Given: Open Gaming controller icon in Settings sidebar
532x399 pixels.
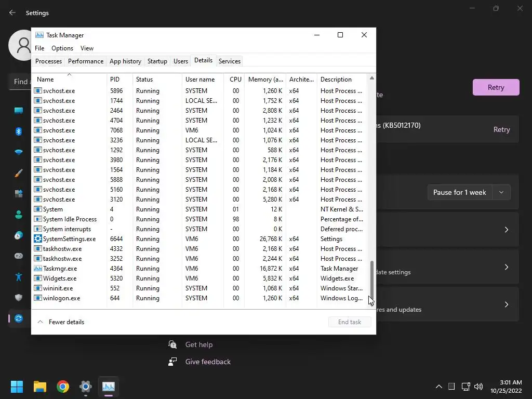Looking at the screenshot, I should tap(19, 256).
